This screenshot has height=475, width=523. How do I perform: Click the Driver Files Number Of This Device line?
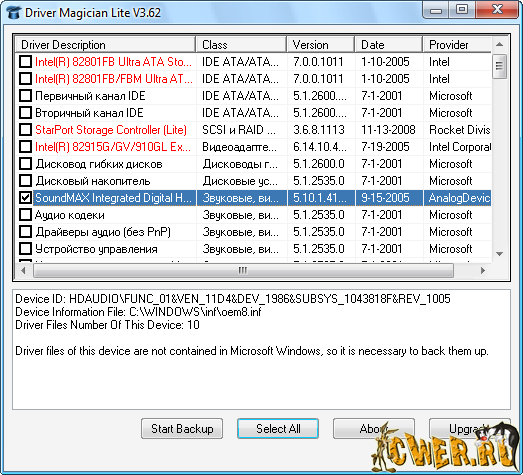(x=107, y=325)
